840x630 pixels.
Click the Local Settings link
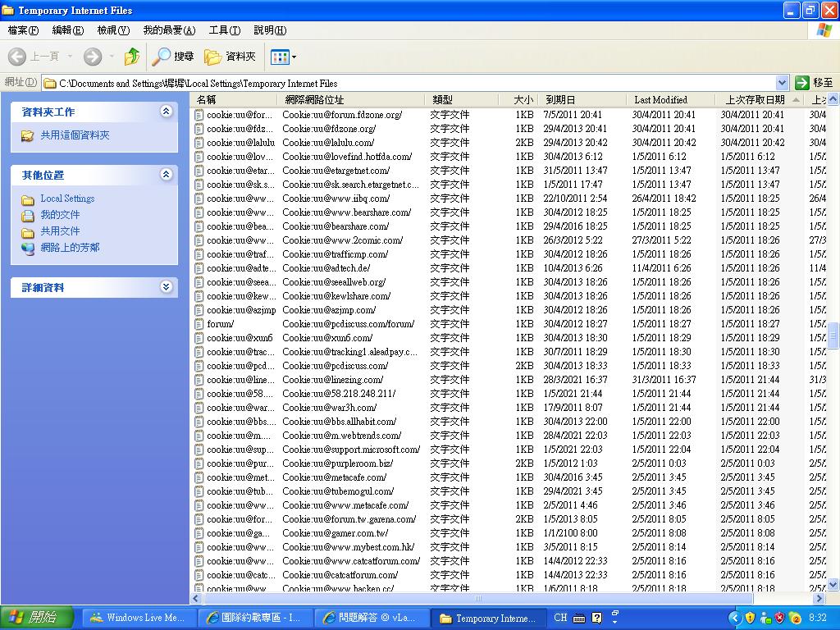[x=67, y=199]
